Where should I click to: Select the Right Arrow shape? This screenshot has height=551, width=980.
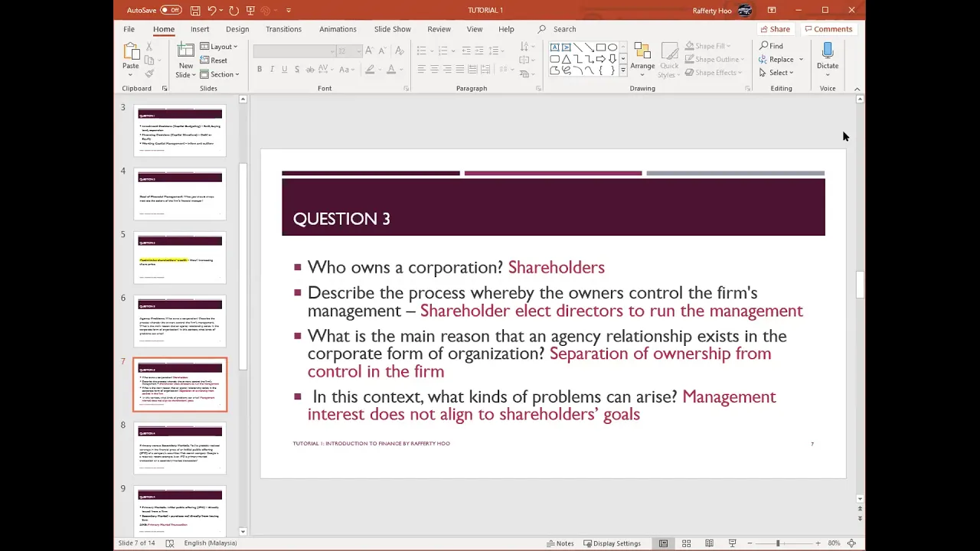[600, 59]
